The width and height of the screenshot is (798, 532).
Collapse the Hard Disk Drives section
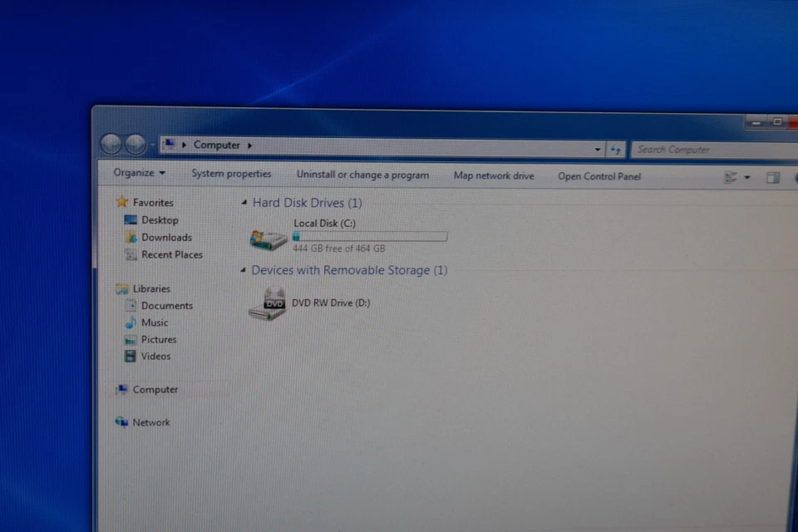click(243, 202)
